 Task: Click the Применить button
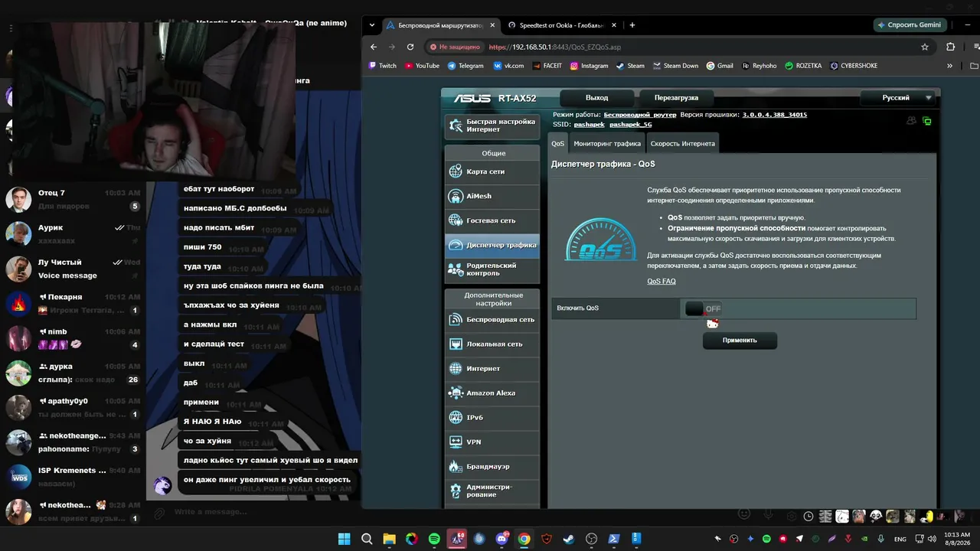tap(740, 341)
